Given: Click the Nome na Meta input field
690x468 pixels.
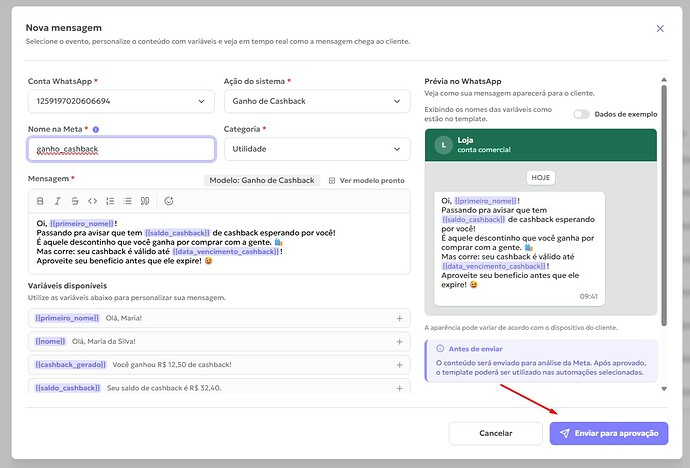Looking at the screenshot, I should point(121,149).
